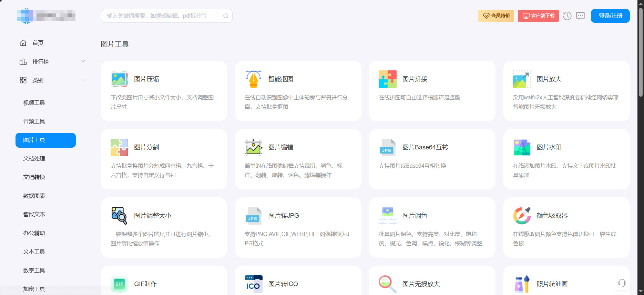Click the 图片分割 split puzzle icon
The image size is (644, 295).
[x=120, y=147]
